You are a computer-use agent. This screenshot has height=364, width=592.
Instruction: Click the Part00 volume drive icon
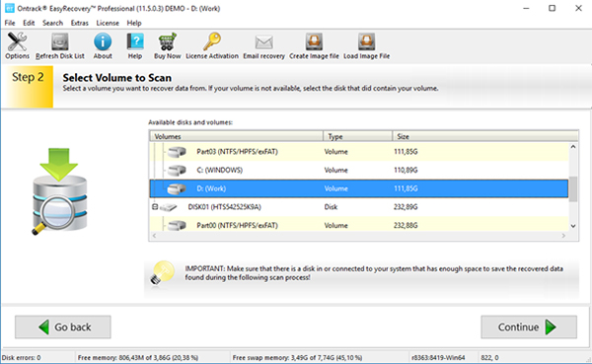click(177, 226)
